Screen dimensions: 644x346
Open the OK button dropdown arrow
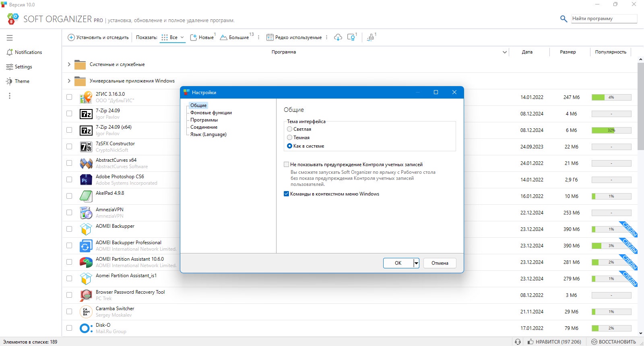[416, 263]
